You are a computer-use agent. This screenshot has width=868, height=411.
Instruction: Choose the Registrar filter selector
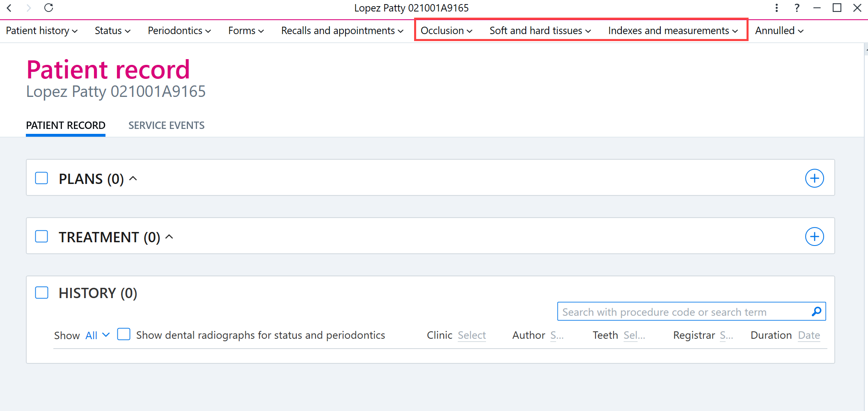pyautogui.click(x=726, y=335)
